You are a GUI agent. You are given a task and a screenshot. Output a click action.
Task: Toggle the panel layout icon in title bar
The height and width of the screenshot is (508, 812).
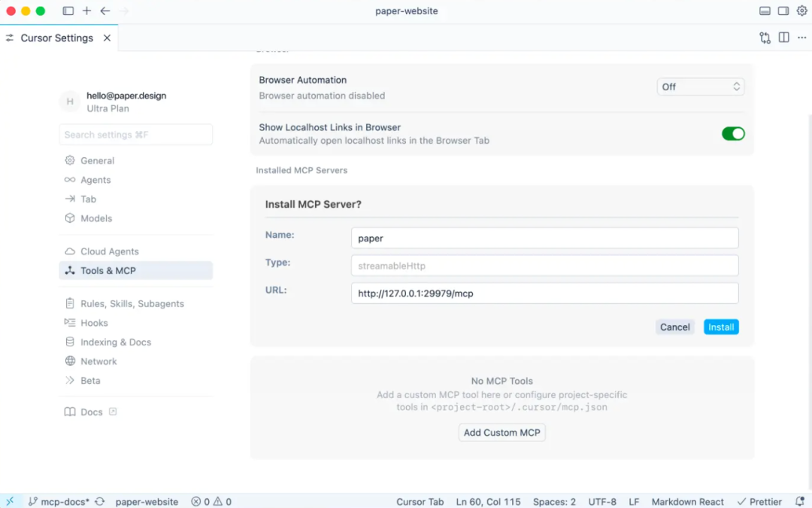pyautogui.click(x=765, y=11)
